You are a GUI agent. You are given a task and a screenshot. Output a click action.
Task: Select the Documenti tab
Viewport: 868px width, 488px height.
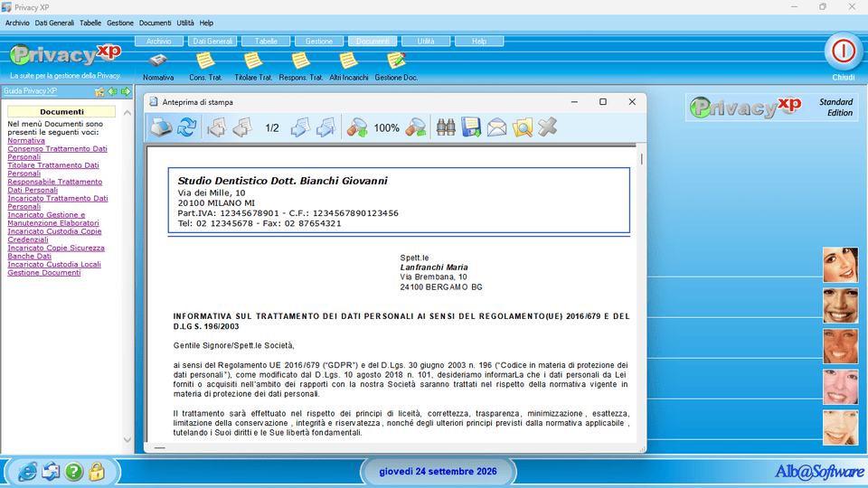(373, 41)
